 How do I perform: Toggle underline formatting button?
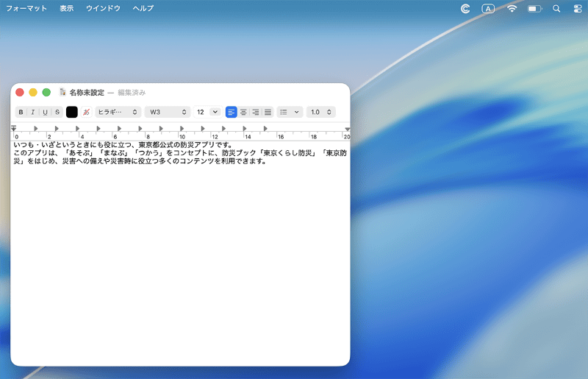[45, 112]
